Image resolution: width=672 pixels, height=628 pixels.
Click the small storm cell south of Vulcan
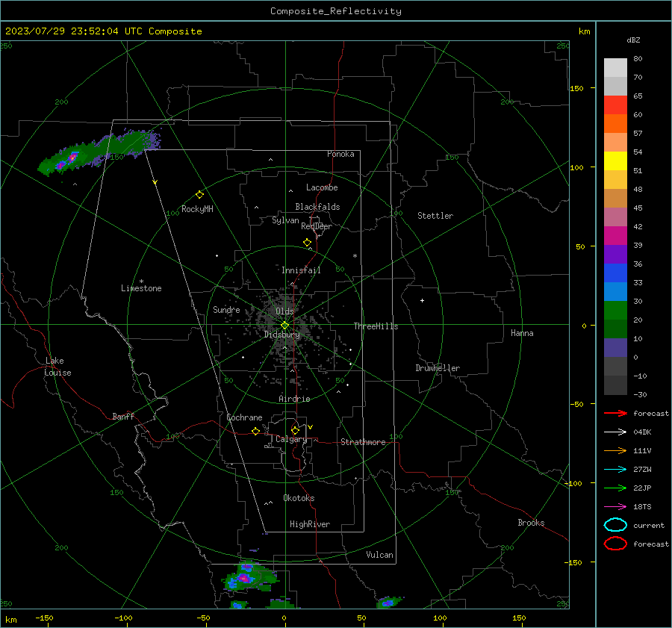pyautogui.click(x=388, y=603)
